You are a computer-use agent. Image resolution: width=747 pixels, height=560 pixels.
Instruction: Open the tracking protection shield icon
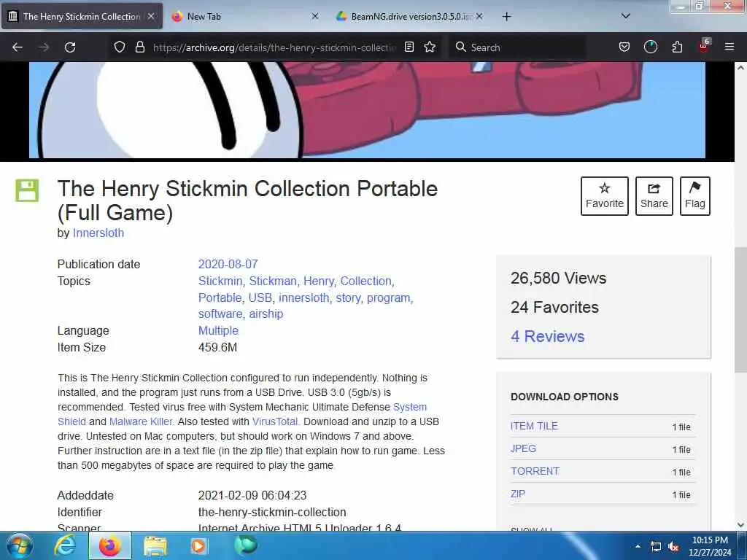[x=120, y=47]
